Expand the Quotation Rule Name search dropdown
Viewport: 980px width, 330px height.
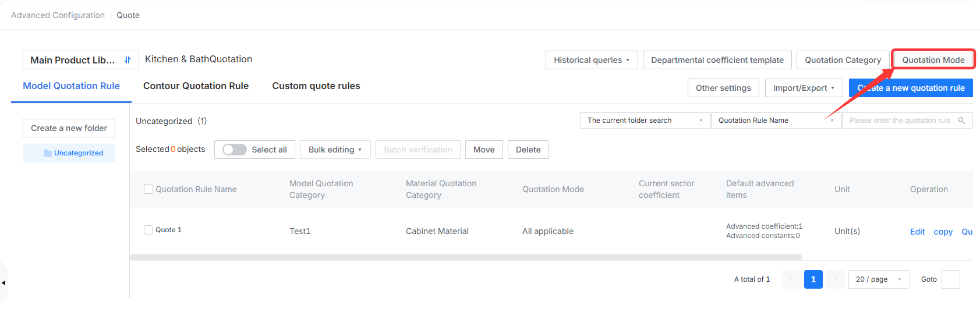coord(776,120)
